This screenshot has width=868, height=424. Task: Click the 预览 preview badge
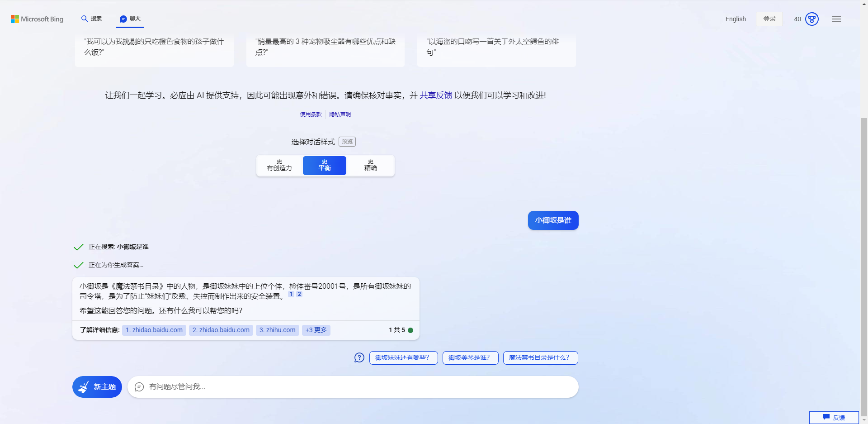(347, 142)
